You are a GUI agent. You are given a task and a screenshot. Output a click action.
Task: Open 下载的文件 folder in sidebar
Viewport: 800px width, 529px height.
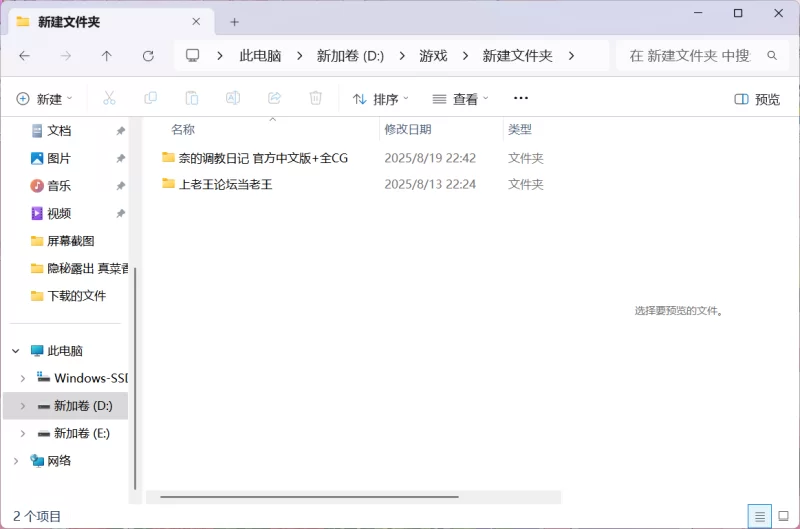coord(77,296)
